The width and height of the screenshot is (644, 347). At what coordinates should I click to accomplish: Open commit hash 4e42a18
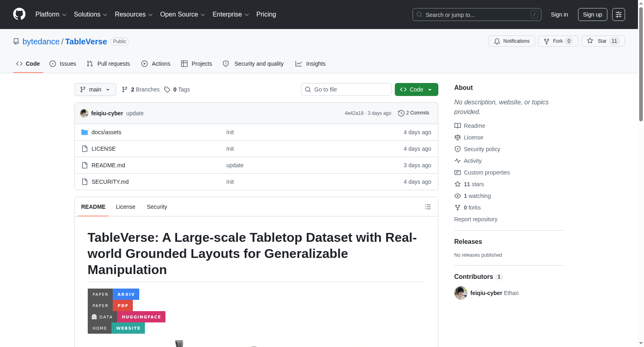coord(354,113)
